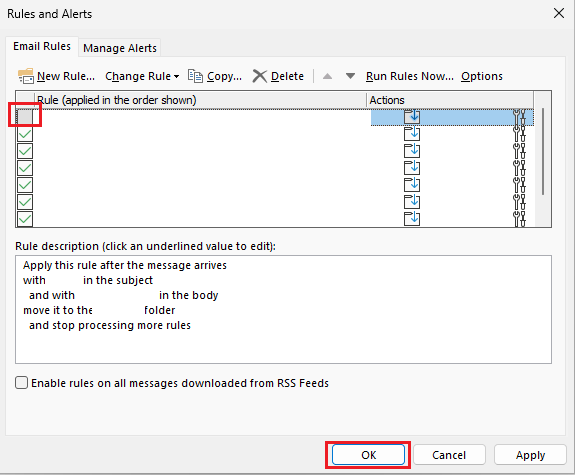Viewport: 575px width, 475px height.
Task: Confirm with the OK button
Action: (368, 455)
